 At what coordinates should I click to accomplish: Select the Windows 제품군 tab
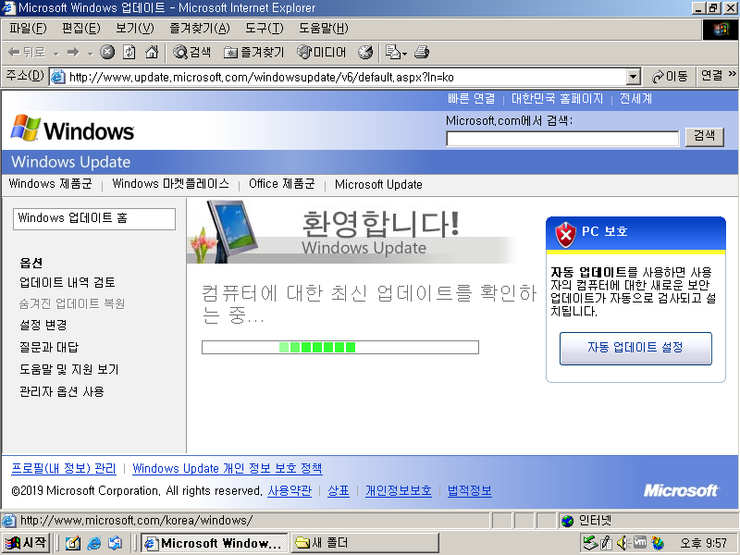pyautogui.click(x=50, y=184)
